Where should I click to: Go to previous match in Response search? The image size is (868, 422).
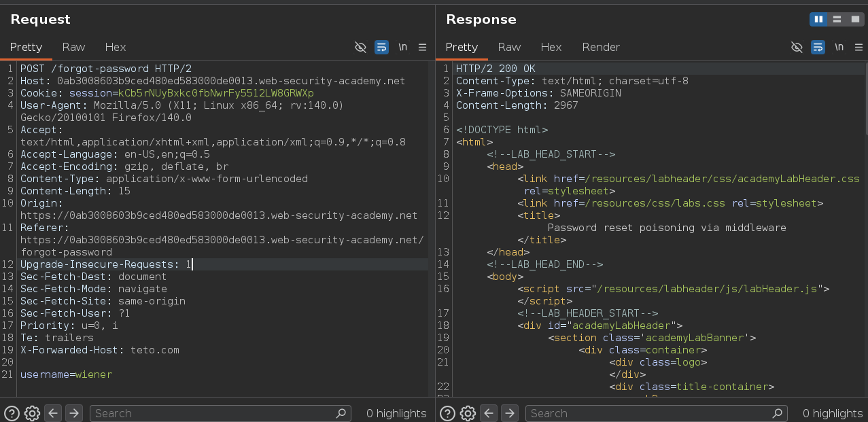tap(489, 413)
